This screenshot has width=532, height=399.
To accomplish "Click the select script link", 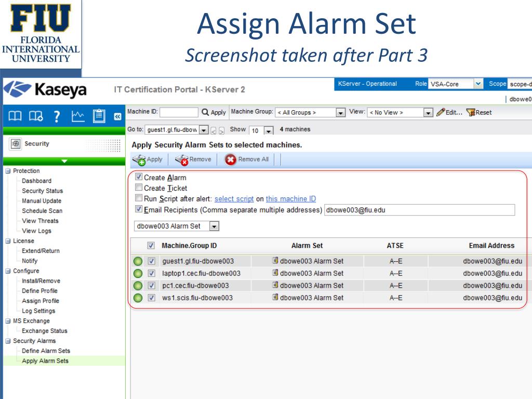I will click(x=234, y=199).
